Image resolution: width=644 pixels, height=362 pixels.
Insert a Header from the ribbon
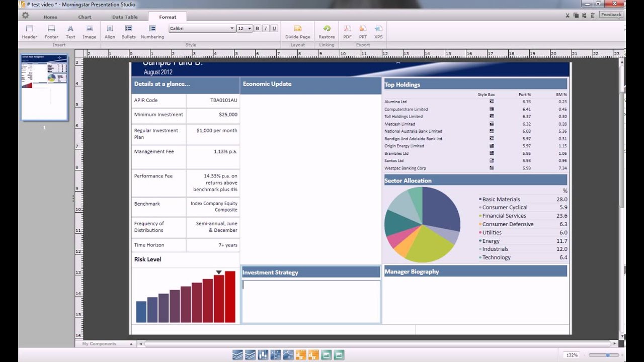(x=29, y=32)
